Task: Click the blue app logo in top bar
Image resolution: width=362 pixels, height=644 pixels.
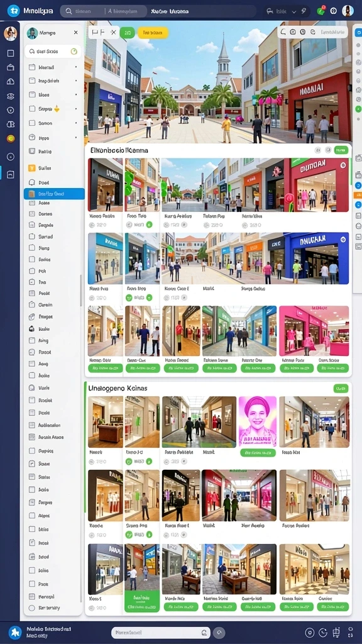Action: [14, 11]
